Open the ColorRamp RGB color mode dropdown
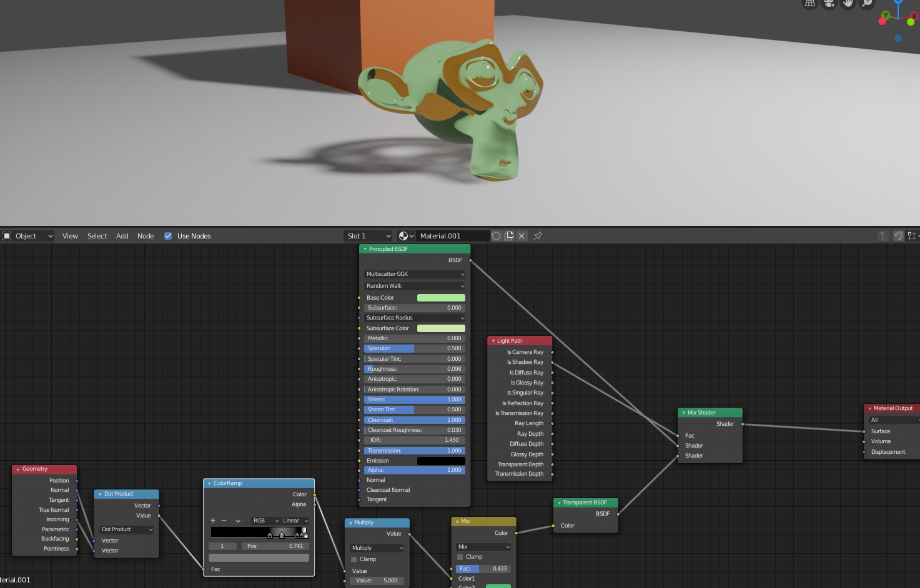 pyautogui.click(x=265, y=521)
